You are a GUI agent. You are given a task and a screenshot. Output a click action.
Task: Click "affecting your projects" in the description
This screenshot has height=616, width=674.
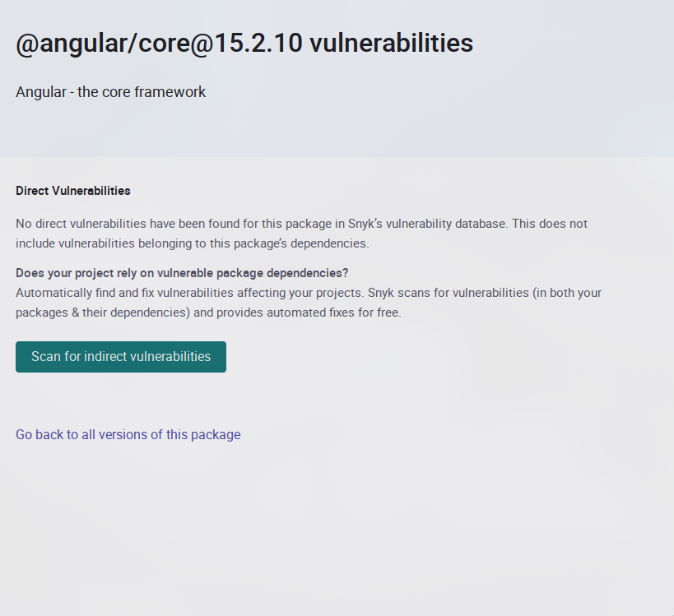click(x=300, y=293)
